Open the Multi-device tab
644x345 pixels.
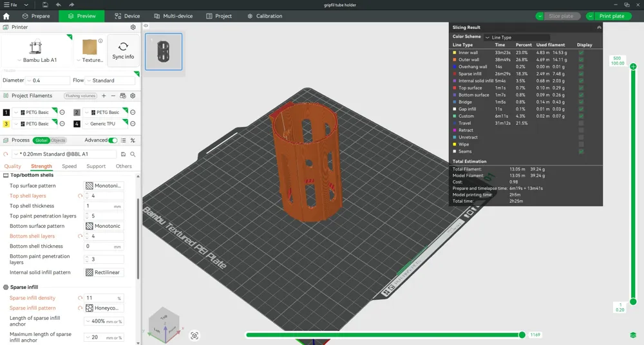pos(173,16)
